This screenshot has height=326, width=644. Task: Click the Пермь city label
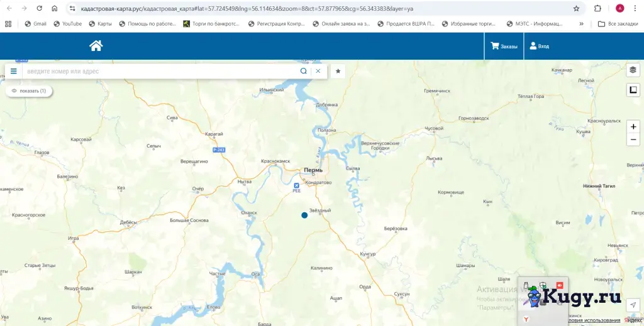tap(313, 170)
